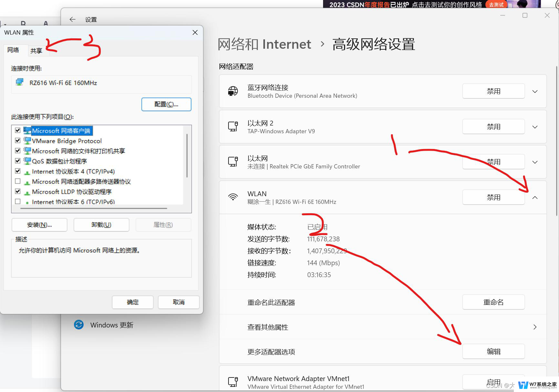Click the 以太网 2 adapter icon
The height and width of the screenshot is (392, 559).
[x=233, y=126]
